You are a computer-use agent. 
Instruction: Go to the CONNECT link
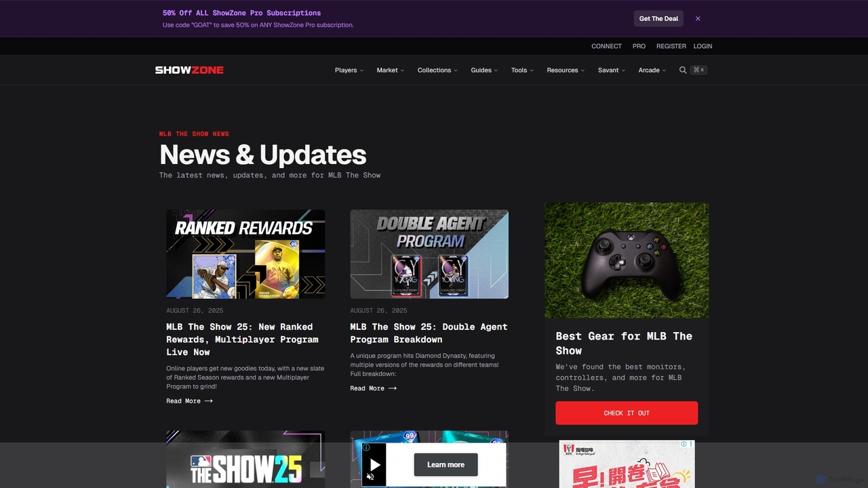pyautogui.click(x=606, y=46)
